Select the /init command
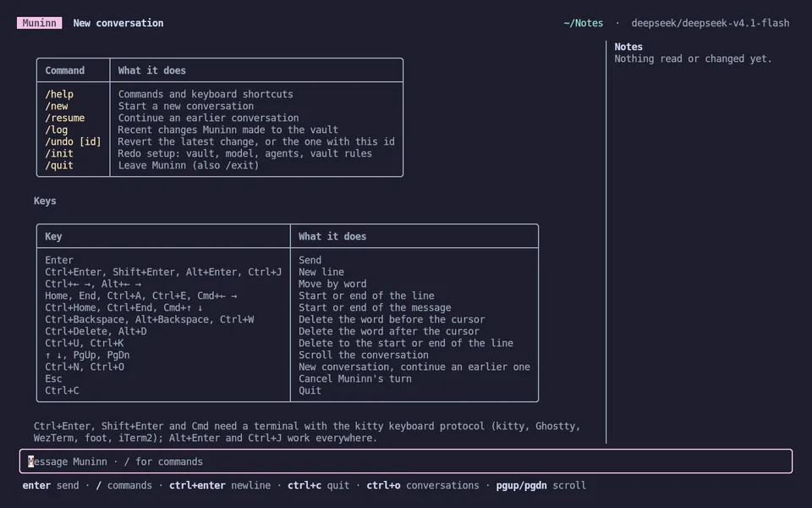The width and height of the screenshot is (812, 508). click(x=59, y=153)
